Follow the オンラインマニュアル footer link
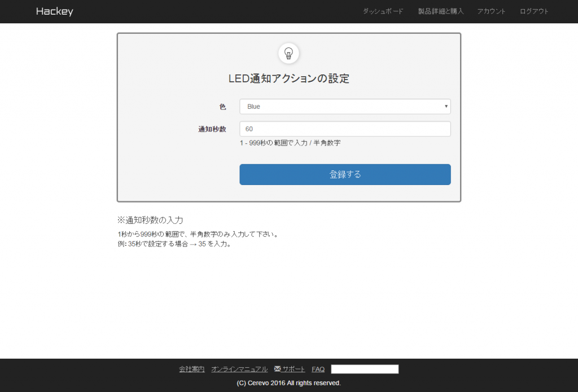Viewport: 578px width, 392px height. [239, 369]
